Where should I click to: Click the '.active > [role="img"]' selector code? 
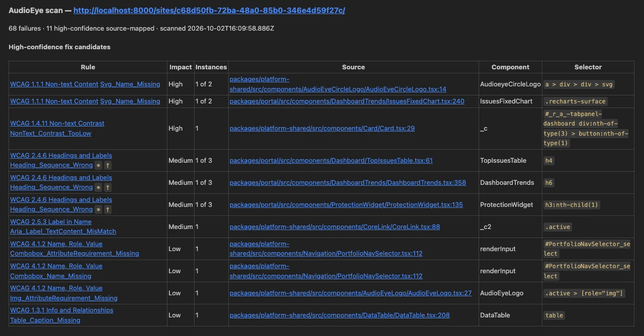(x=585, y=293)
